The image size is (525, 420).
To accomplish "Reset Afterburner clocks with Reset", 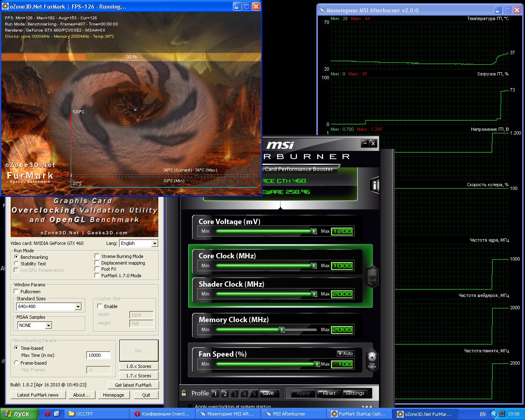I will (329, 393).
